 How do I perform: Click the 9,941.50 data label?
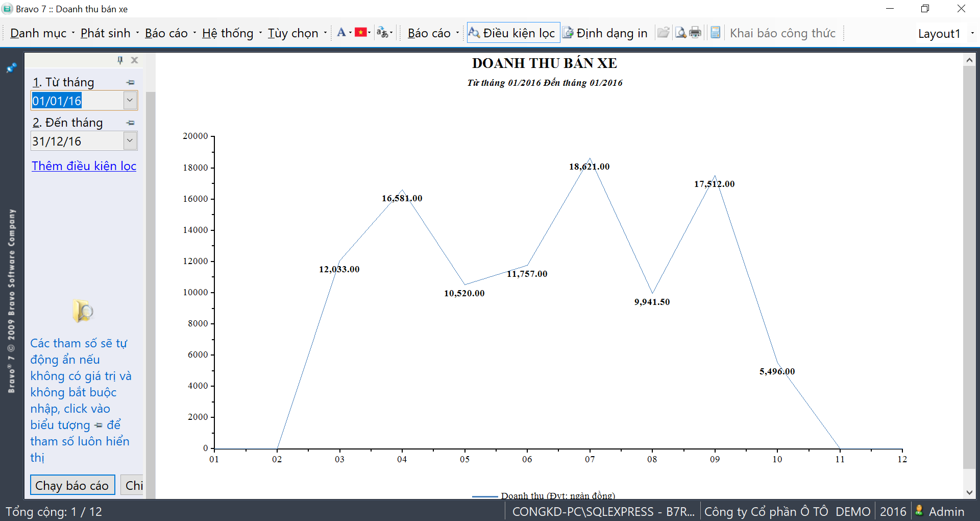tap(652, 302)
